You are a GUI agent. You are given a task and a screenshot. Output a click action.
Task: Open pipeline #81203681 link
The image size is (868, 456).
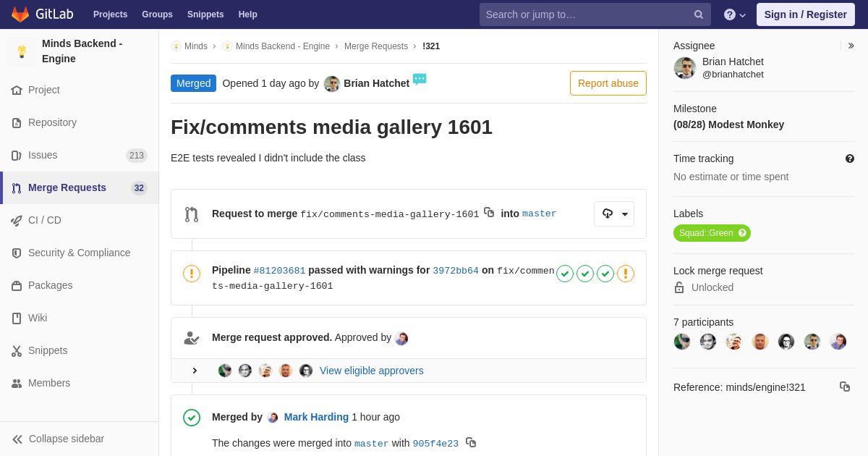coord(279,271)
